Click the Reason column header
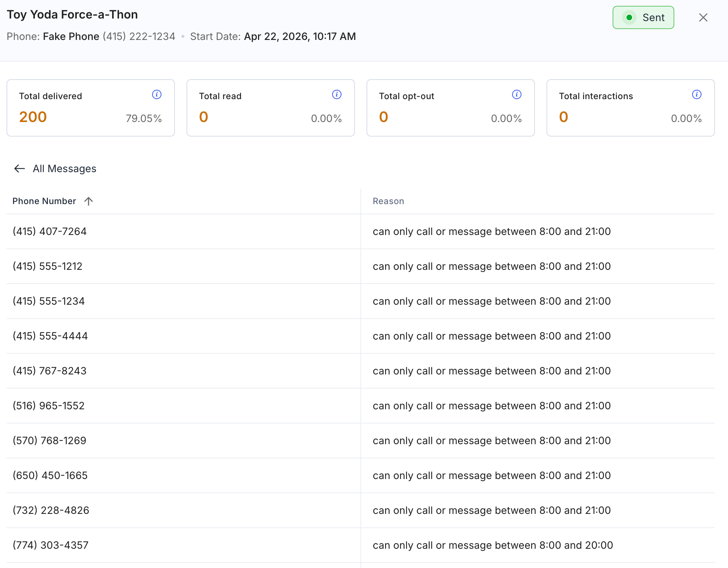Viewport: 728px width, 568px height. click(388, 201)
